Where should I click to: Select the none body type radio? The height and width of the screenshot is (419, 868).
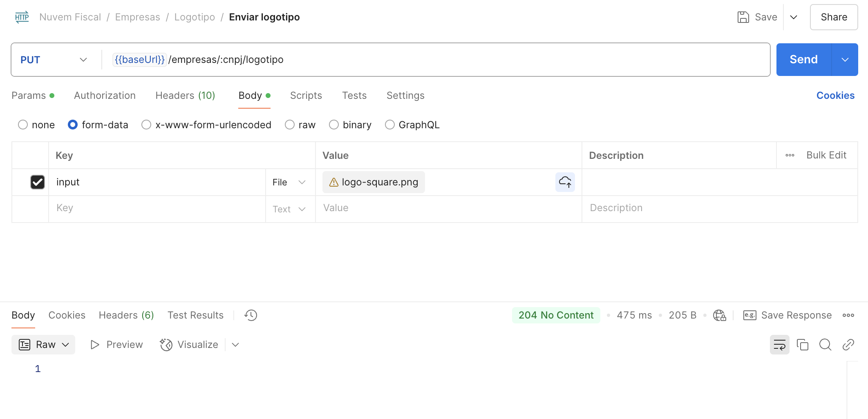pos(23,125)
